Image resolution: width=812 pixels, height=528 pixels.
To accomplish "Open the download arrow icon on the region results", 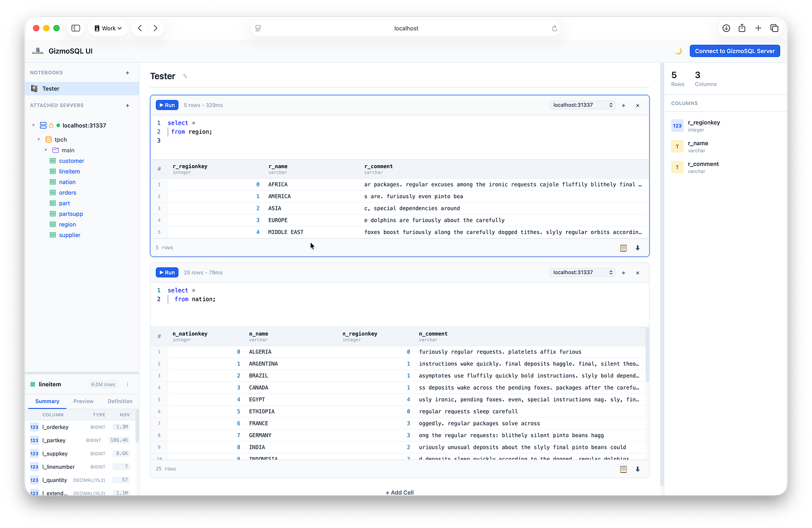I will 637,247.
